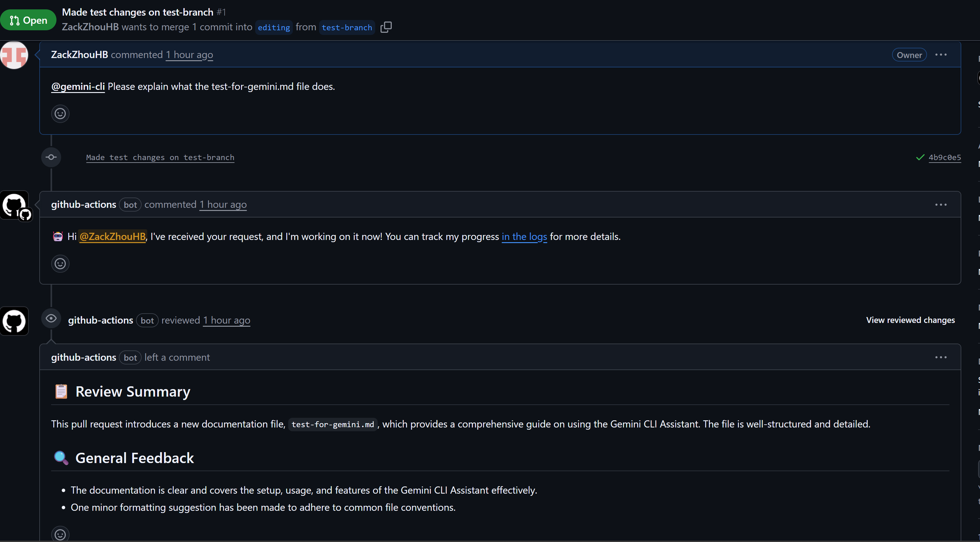Click the inline code 'test-for-gemini.md'
This screenshot has width=980, height=542.
click(x=332, y=424)
